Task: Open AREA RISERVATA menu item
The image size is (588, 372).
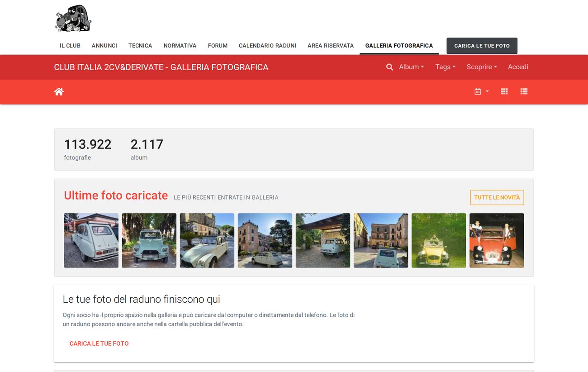Action: (x=331, y=46)
